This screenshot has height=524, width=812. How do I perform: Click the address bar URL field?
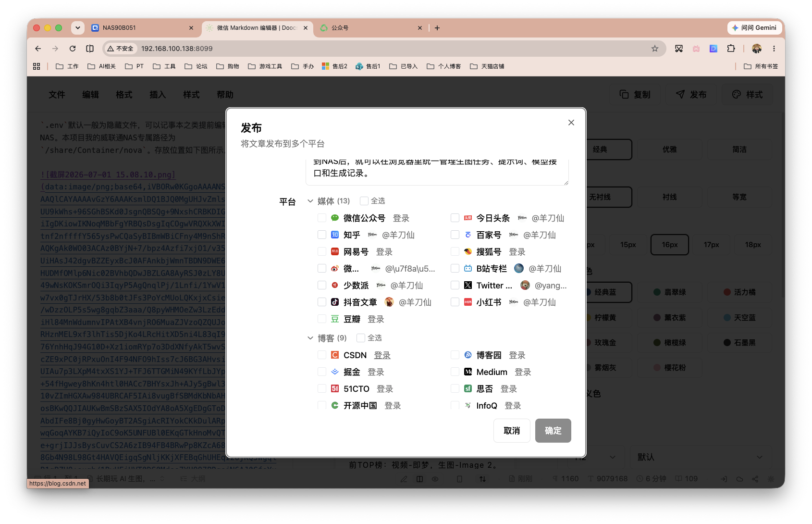click(x=384, y=49)
